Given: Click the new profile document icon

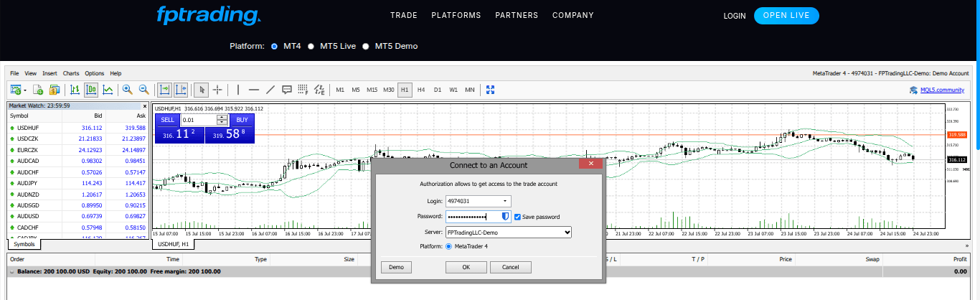Looking at the screenshot, I should (38, 90).
